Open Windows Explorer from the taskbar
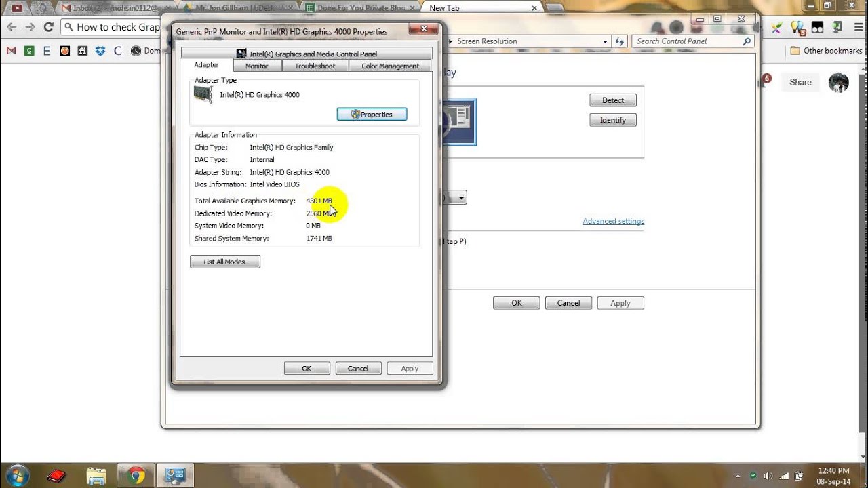 click(96, 476)
